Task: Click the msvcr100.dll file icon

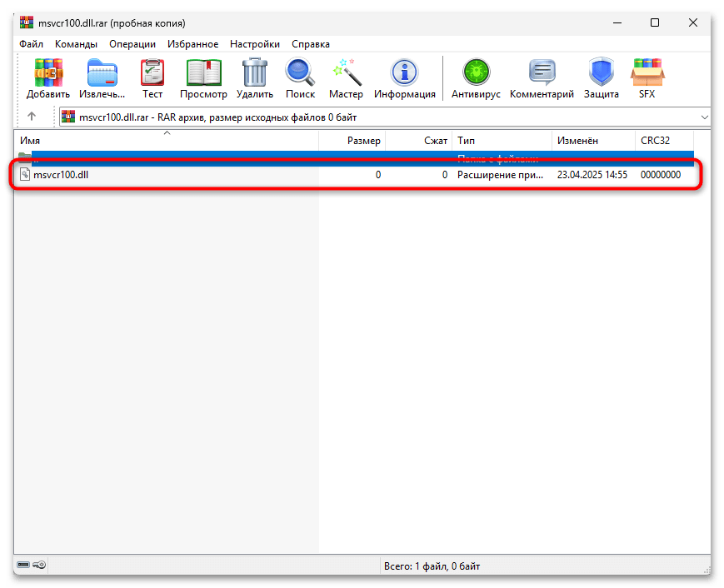Action: tap(25, 174)
